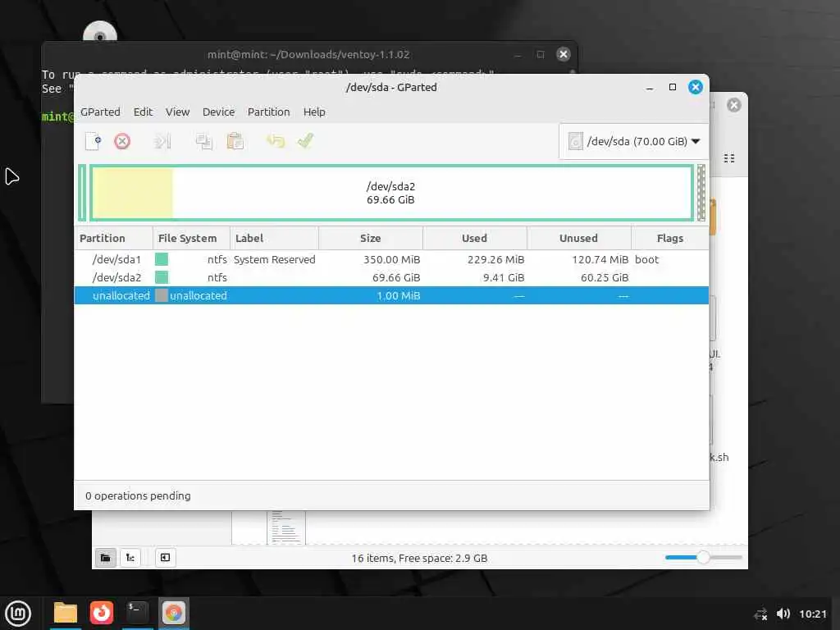Image resolution: width=840 pixels, height=630 pixels.
Task: Open the /dev/sda device selector dropdown
Action: tap(634, 141)
